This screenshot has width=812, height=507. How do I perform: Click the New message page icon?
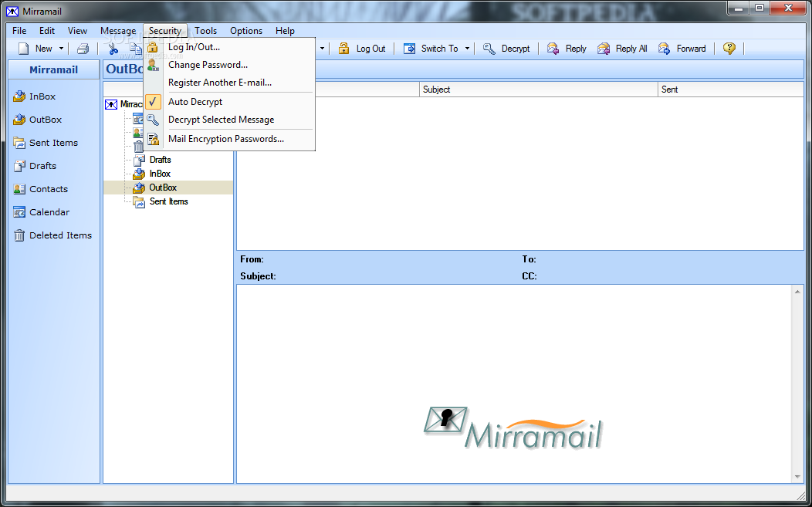click(x=24, y=49)
